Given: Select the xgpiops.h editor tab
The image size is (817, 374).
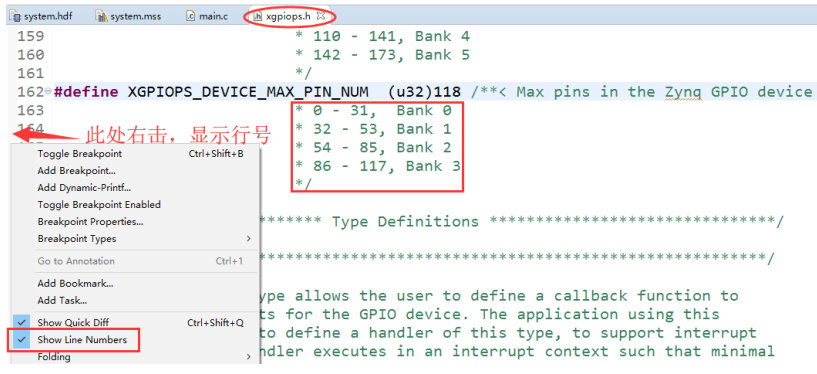Looking at the screenshot, I should click(x=289, y=16).
